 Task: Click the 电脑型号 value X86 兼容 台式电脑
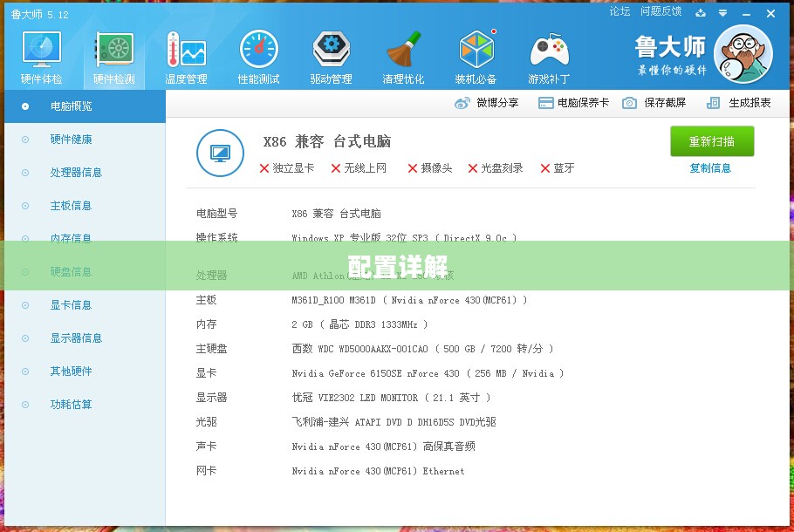[x=336, y=214]
